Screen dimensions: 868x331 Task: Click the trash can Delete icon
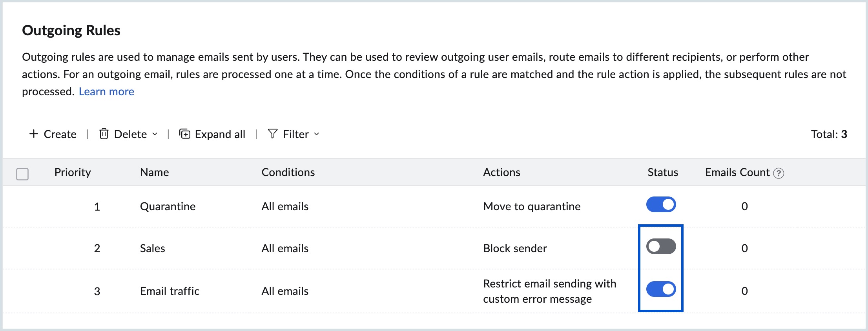point(104,134)
